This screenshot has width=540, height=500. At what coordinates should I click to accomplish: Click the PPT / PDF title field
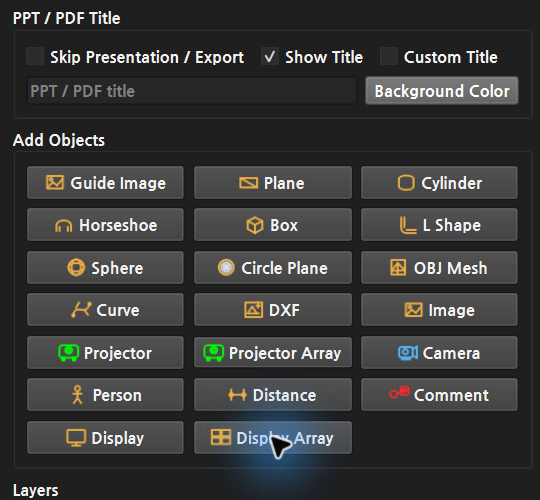coord(191,91)
